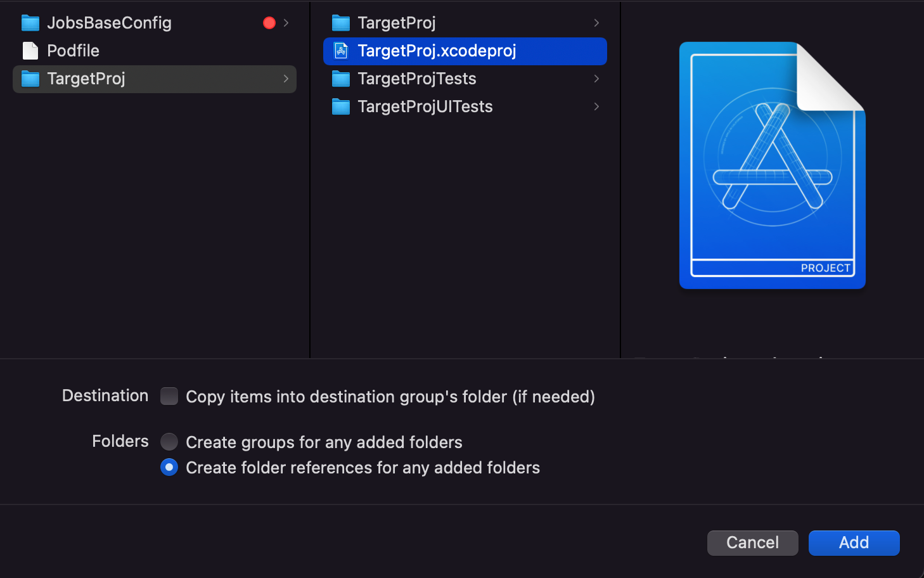Screen dimensions: 924x578
Task: Click the TargetProj subfolder icon in middle column
Action: [341, 23]
